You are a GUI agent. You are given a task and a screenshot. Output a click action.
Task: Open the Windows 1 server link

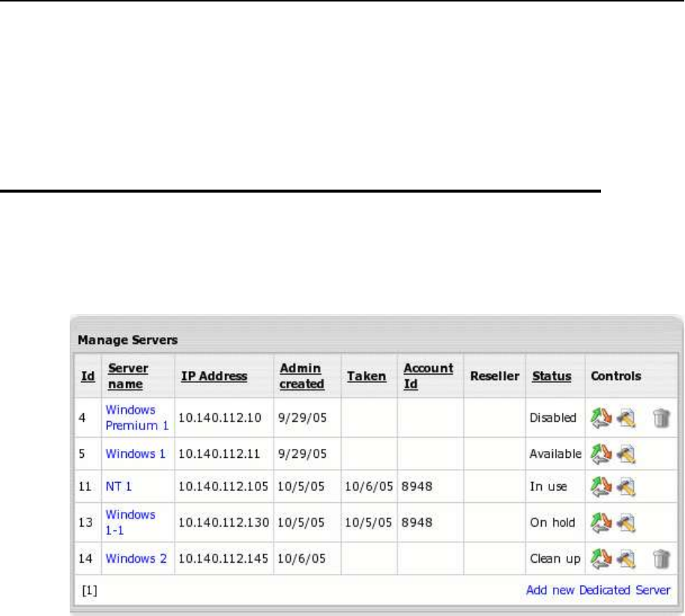pyautogui.click(x=136, y=454)
